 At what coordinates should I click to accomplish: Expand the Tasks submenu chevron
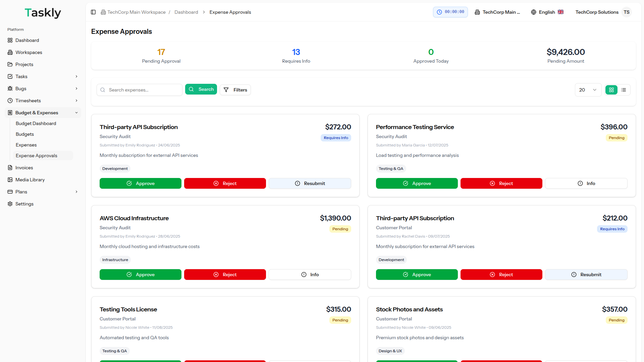(76, 76)
